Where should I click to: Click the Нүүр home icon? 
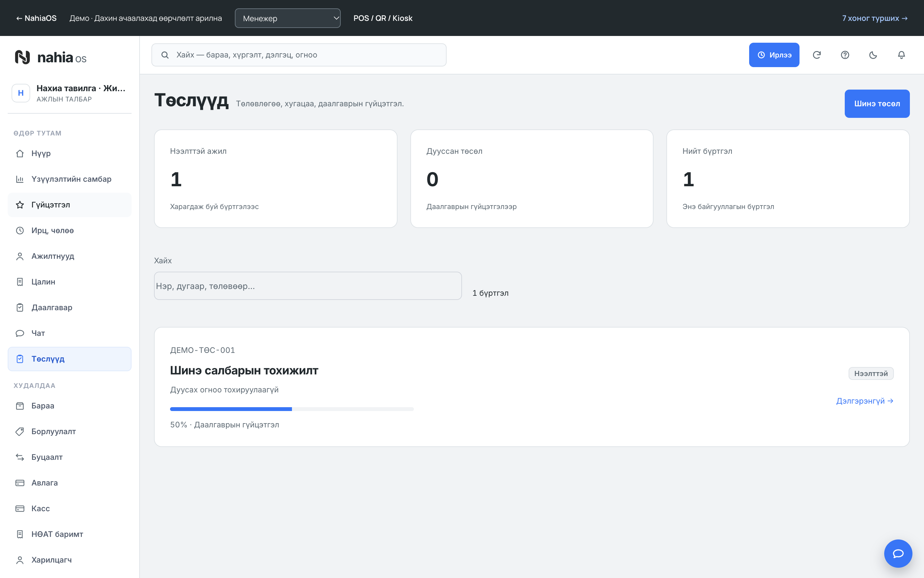tap(20, 154)
